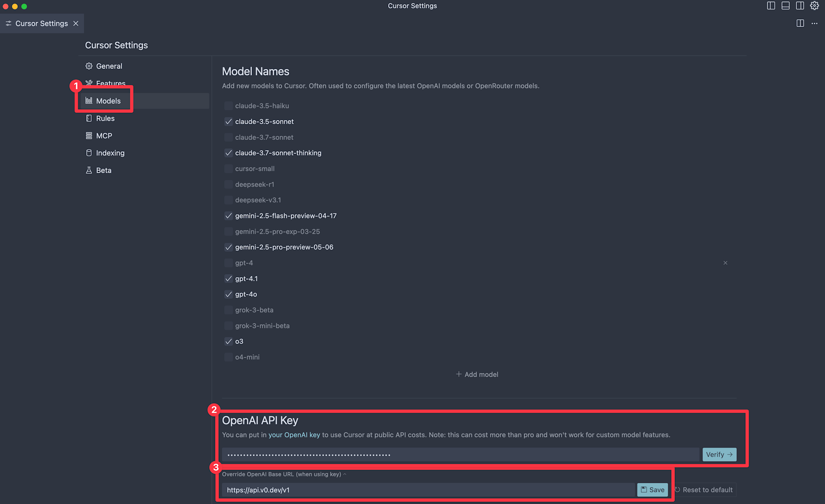This screenshot has height=504, width=825.
Task: Save the overridden base URL
Action: click(x=652, y=490)
